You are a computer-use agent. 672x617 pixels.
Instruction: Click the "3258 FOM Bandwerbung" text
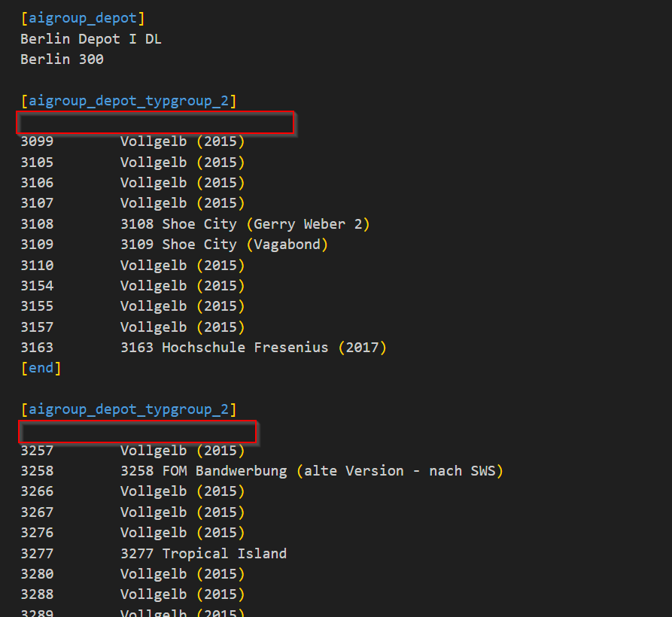pos(203,471)
